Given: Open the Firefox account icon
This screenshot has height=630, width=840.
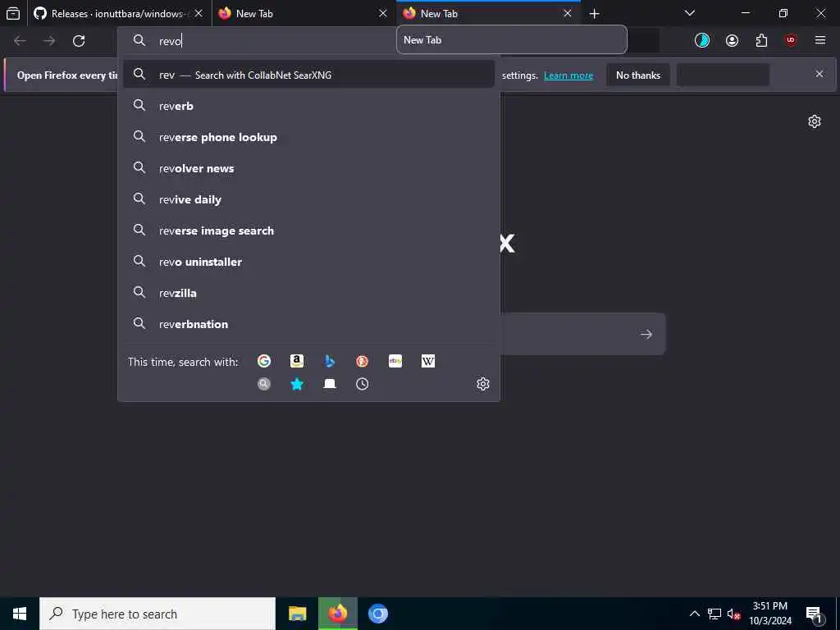Looking at the screenshot, I should coord(732,41).
